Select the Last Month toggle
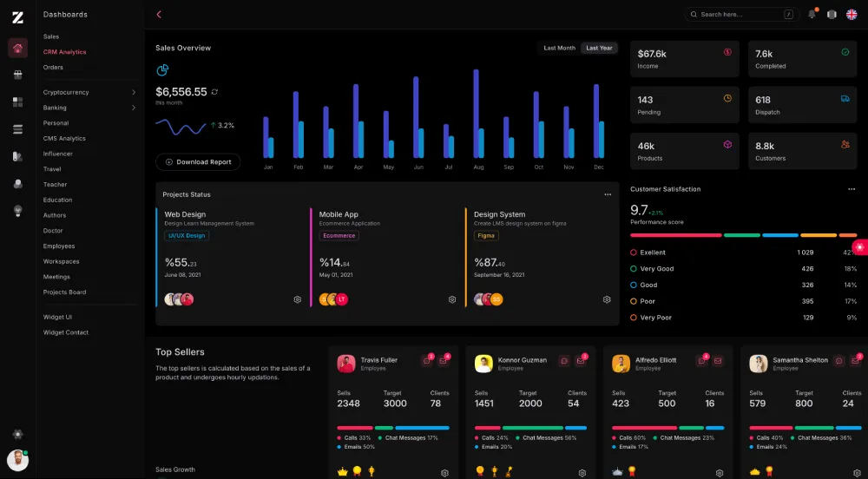 559,49
